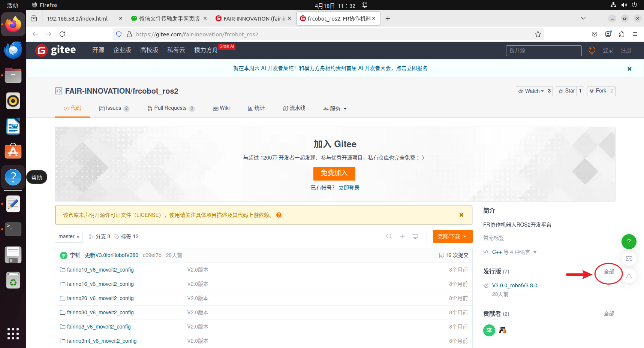Open a new browser tab

coord(388,18)
